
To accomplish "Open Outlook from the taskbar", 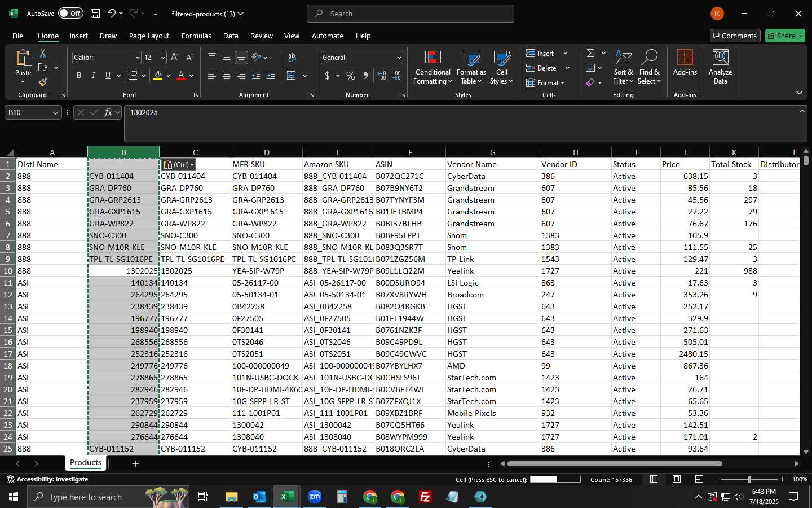I will 259,497.
